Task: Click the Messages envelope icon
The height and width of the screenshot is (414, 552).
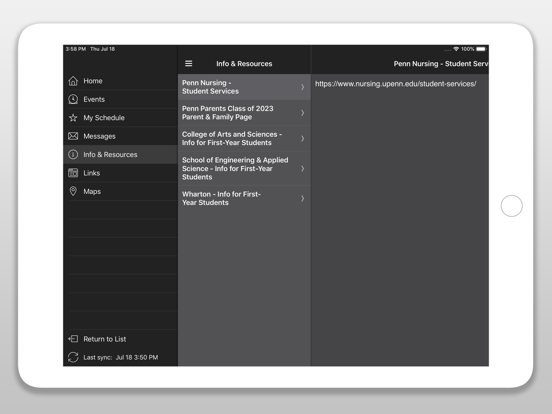Action: tap(73, 136)
